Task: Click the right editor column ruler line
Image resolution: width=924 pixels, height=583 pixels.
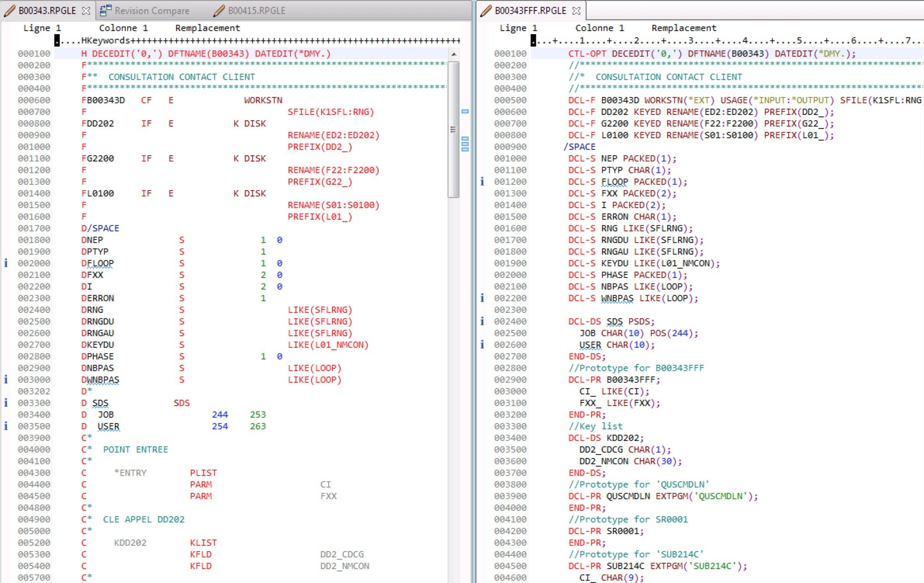Action: coord(727,40)
